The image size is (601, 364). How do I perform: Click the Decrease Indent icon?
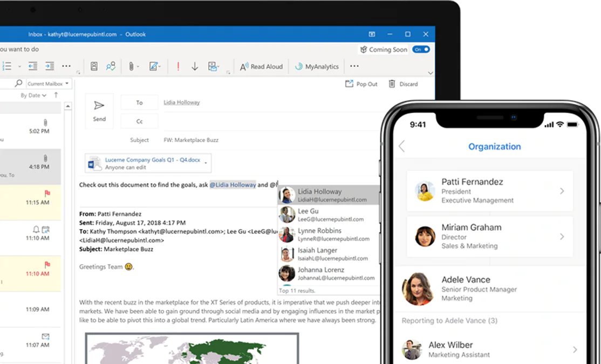[x=33, y=66]
